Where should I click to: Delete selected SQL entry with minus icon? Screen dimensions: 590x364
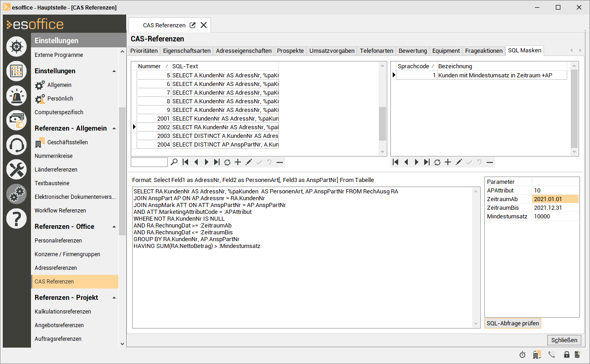pyautogui.click(x=280, y=162)
